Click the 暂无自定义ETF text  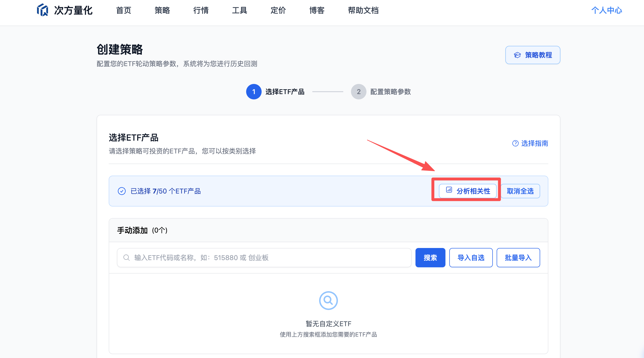click(x=329, y=324)
